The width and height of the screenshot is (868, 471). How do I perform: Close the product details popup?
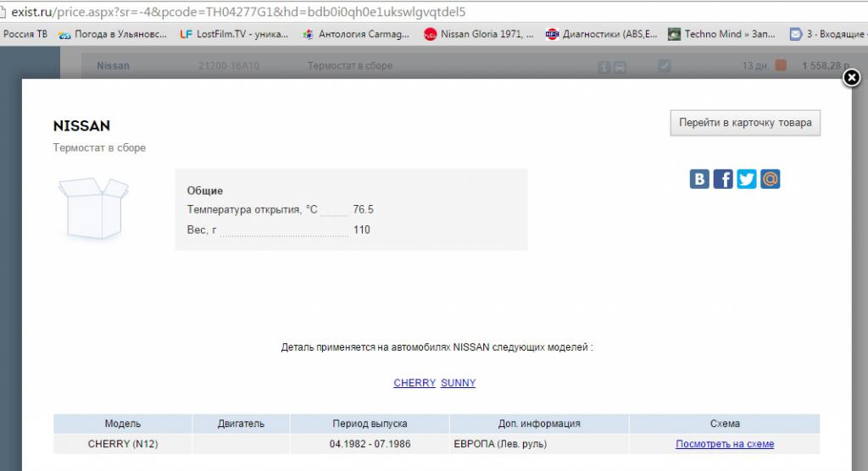[x=851, y=77]
